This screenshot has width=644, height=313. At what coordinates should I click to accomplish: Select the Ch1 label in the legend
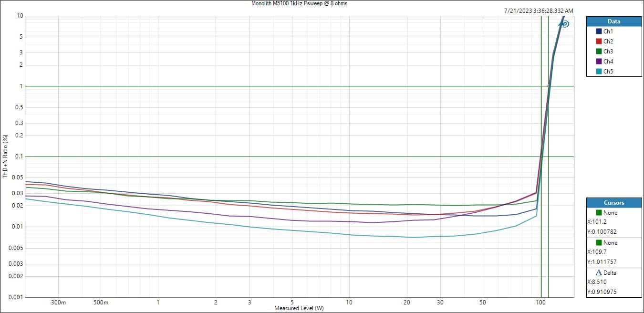pos(608,31)
